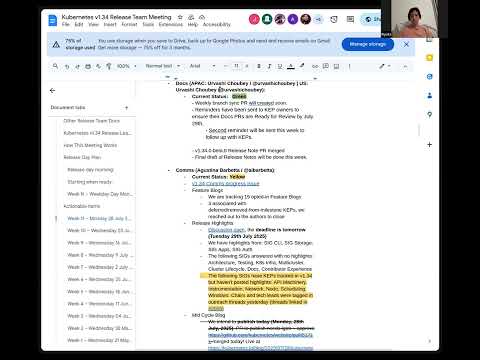Jump to How This Meeting Works outline entry
Viewport: 480px width, 360px height.
[x=90, y=145]
